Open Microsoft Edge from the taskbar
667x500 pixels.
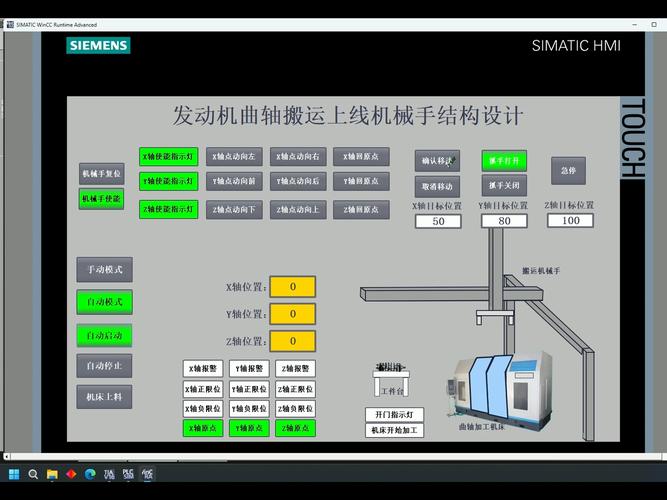pyautogui.click(x=90, y=474)
